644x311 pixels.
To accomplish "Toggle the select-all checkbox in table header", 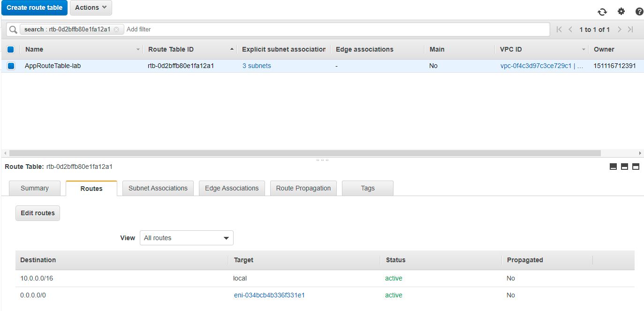I will [11, 49].
